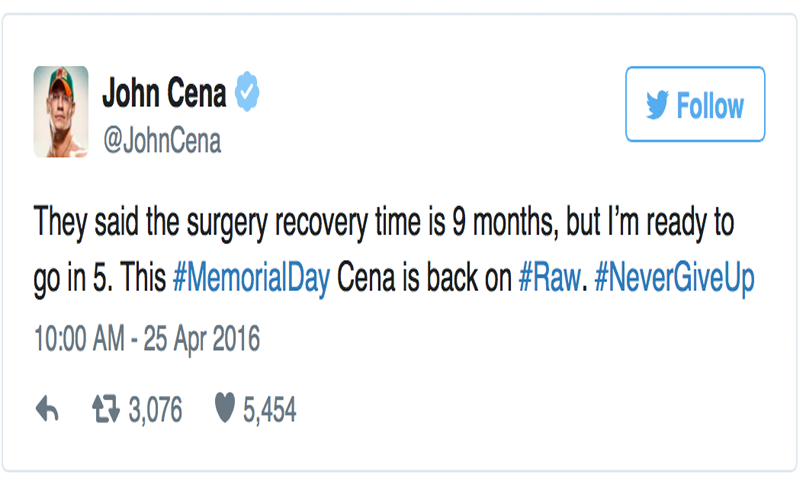Click the reply arrow icon
The height and width of the screenshot is (480, 800).
(48, 409)
